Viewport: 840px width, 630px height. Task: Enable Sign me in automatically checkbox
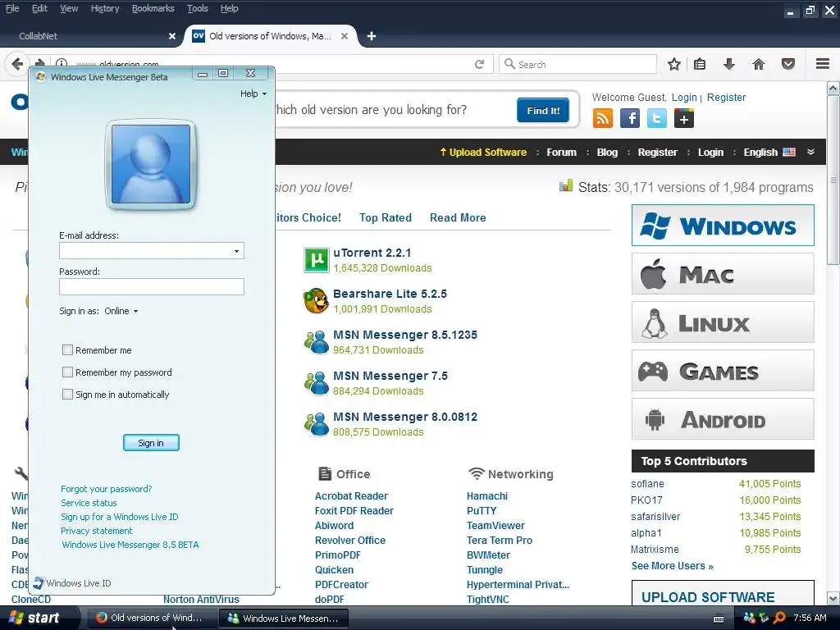[67, 395]
